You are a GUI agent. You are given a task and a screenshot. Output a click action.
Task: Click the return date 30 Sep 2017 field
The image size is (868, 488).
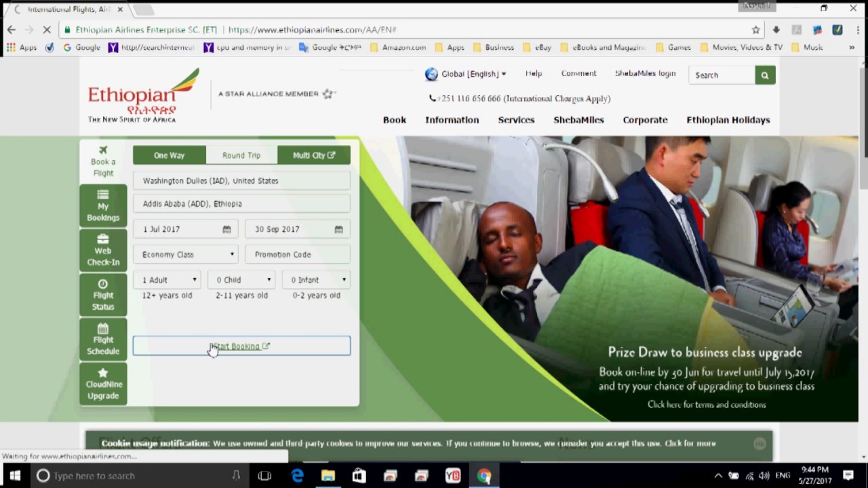tap(297, 230)
